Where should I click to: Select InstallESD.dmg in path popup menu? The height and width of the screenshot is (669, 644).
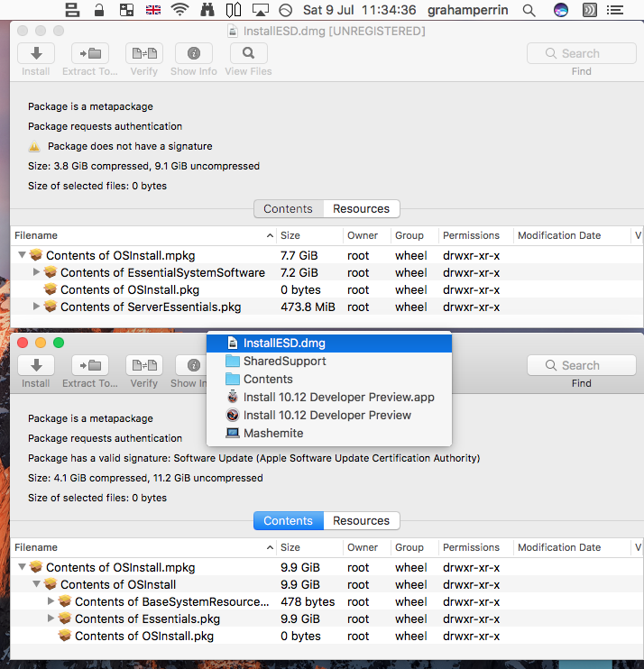pyautogui.click(x=329, y=343)
